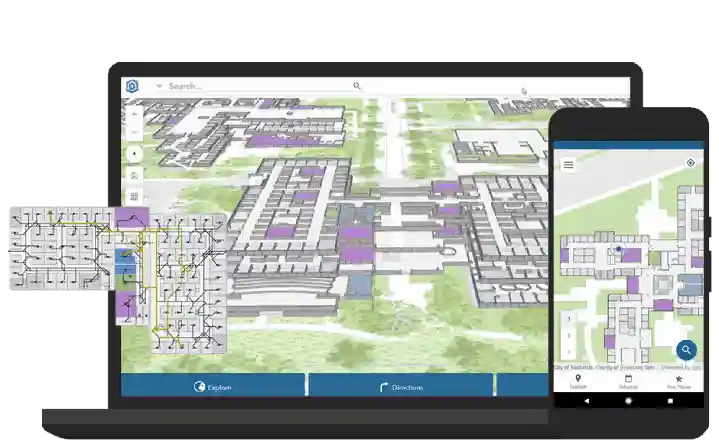The width and height of the screenshot is (719, 441).
Task: Click the magnifier icon in search bar
Action: [x=357, y=86]
